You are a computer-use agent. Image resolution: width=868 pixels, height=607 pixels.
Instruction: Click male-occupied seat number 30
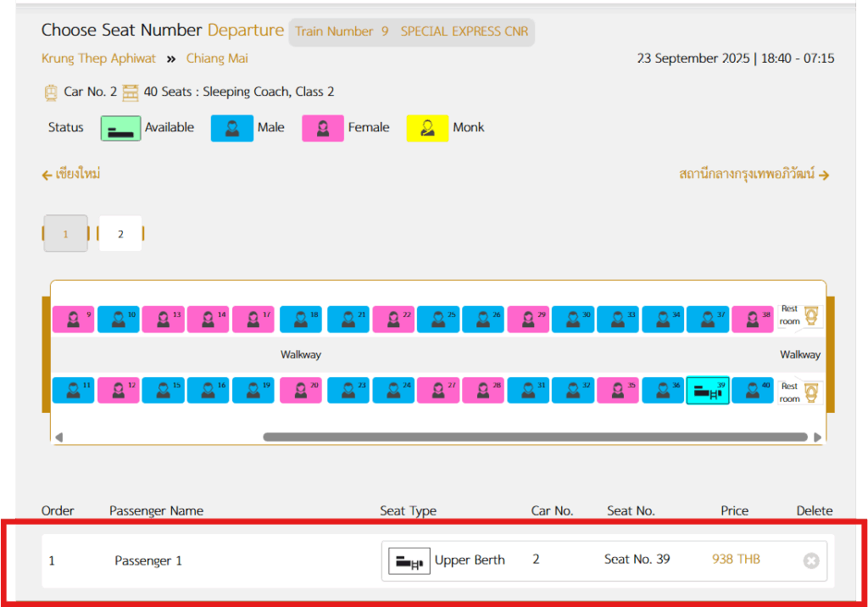[x=573, y=320]
